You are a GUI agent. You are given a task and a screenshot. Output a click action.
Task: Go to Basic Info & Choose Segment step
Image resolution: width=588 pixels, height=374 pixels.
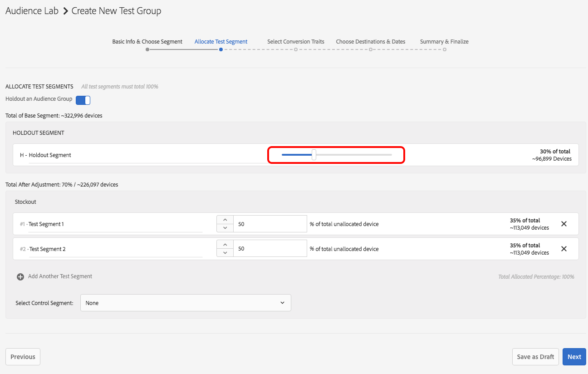click(x=147, y=42)
